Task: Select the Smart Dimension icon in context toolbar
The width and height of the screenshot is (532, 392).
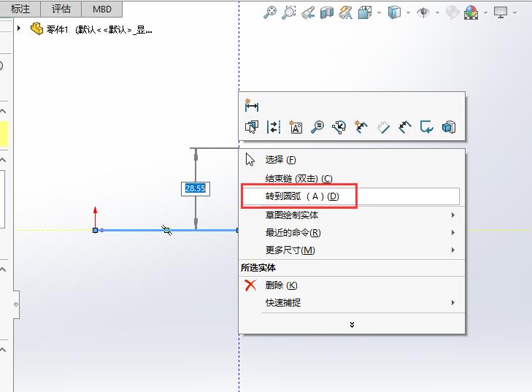Action: [252, 106]
